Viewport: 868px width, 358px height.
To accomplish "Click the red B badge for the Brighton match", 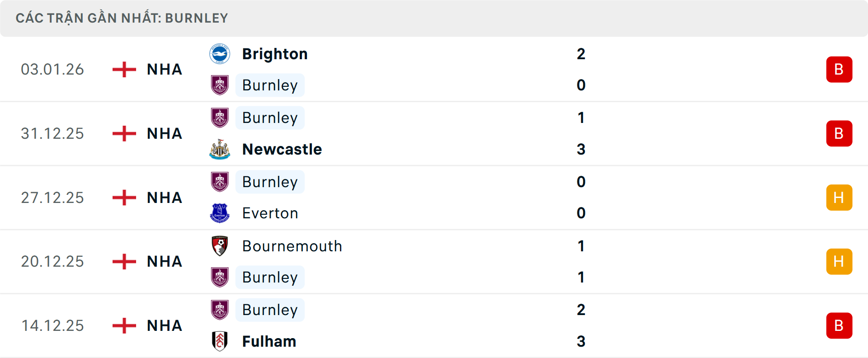I will (x=839, y=69).
